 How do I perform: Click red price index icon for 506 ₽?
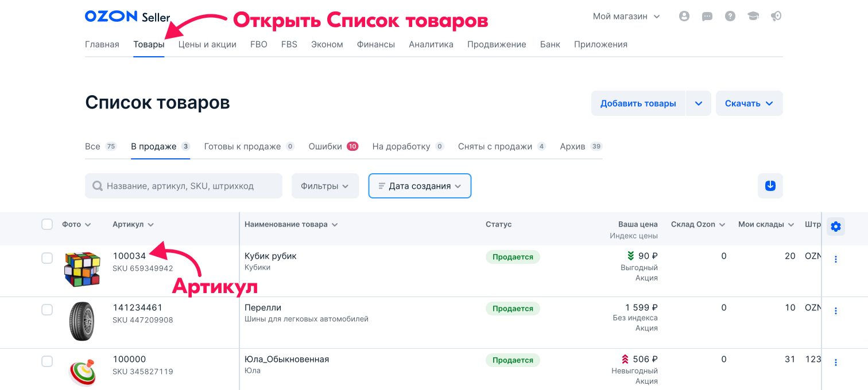coord(625,359)
